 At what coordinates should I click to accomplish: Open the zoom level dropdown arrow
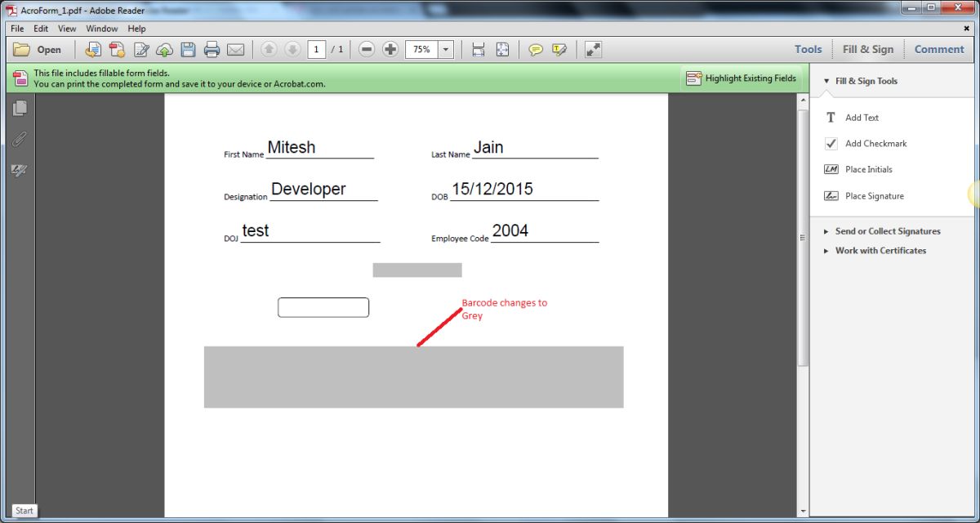[446, 50]
